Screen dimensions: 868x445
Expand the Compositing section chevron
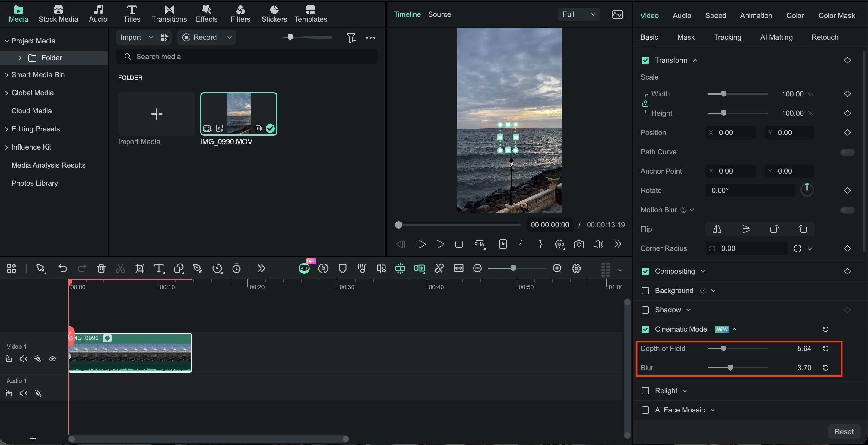pos(703,271)
